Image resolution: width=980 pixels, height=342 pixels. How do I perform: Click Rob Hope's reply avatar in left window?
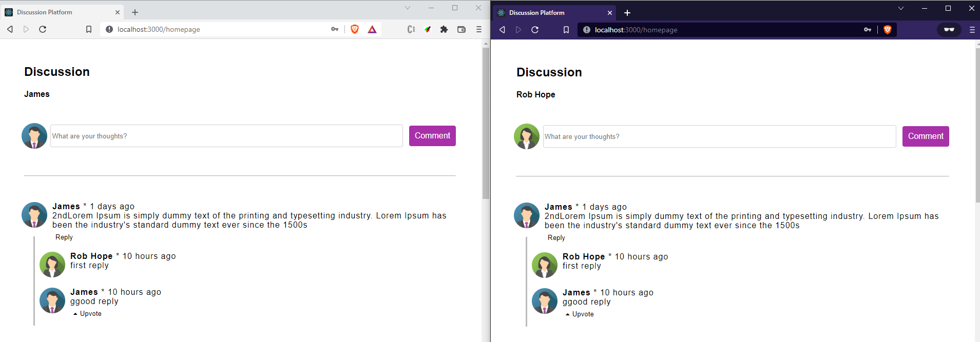click(x=52, y=265)
